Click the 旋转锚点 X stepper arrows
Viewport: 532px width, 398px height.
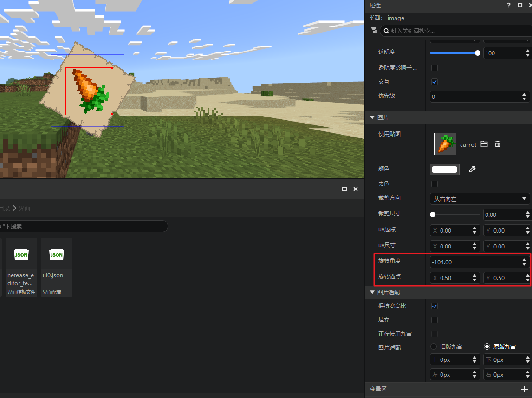tap(474, 278)
